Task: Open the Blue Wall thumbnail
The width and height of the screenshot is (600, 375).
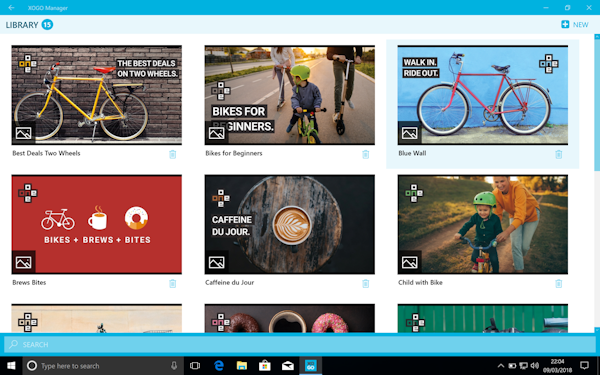Action: coord(483,95)
